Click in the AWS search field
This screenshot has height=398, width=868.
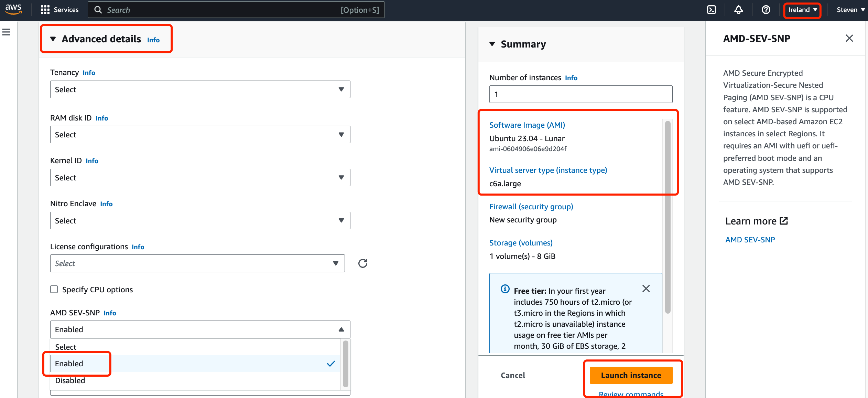click(x=236, y=10)
